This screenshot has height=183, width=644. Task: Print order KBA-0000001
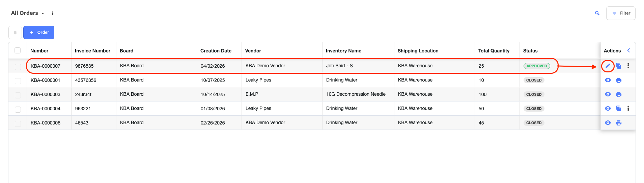(619, 80)
